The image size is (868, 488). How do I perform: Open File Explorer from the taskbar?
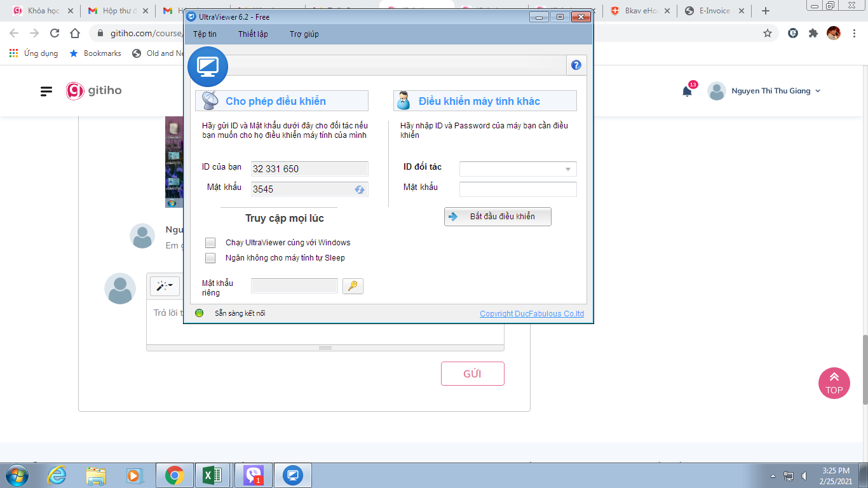96,475
